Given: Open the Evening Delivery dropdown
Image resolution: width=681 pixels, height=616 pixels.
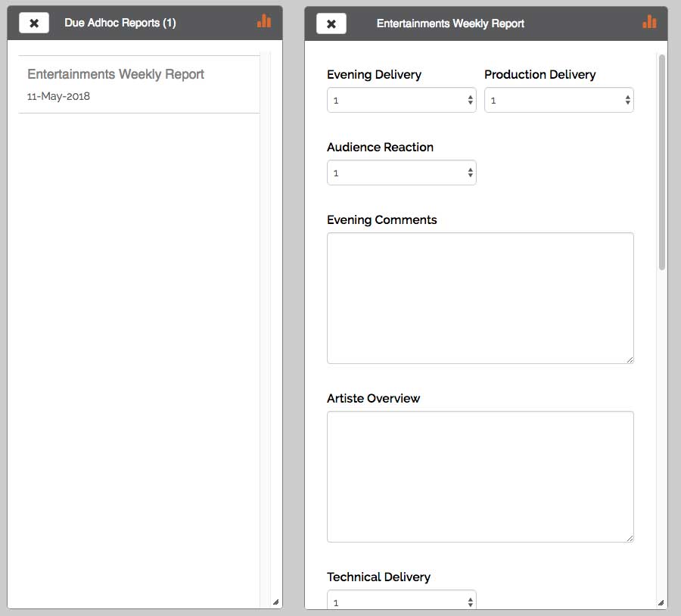Looking at the screenshot, I should pos(401,100).
